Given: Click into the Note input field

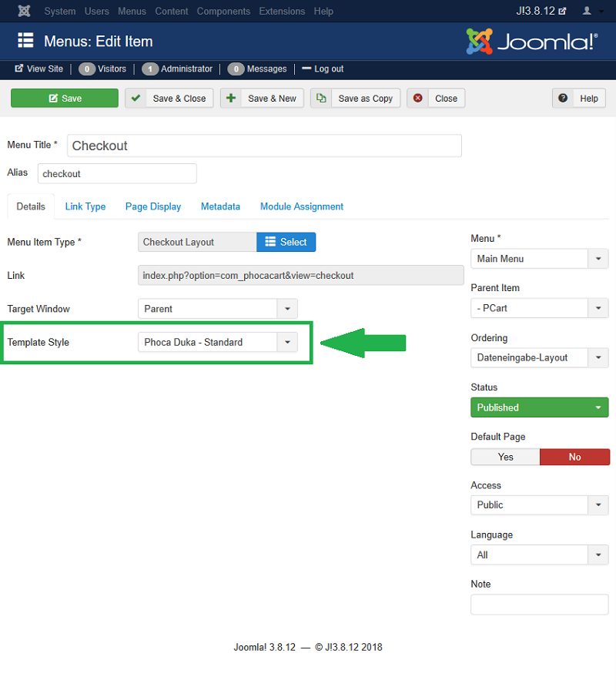Looking at the screenshot, I should pyautogui.click(x=539, y=605).
